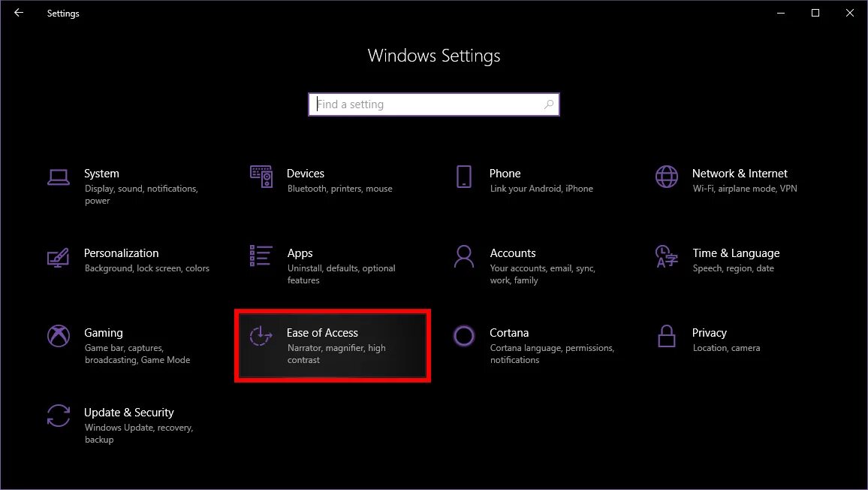Select the Gaming category title
The height and width of the screenshot is (490, 868).
[x=104, y=333]
